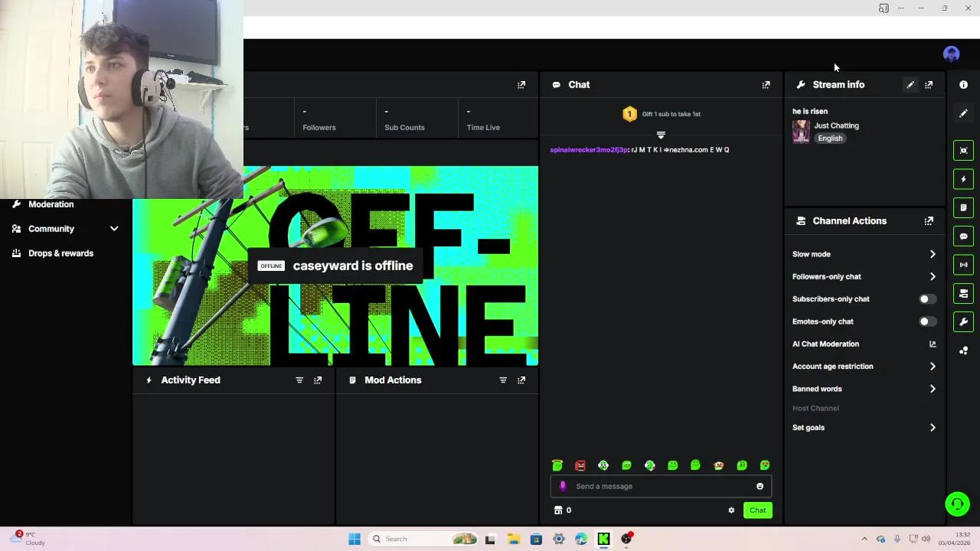
Task: Open the green headset support button
Action: (957, 504)
